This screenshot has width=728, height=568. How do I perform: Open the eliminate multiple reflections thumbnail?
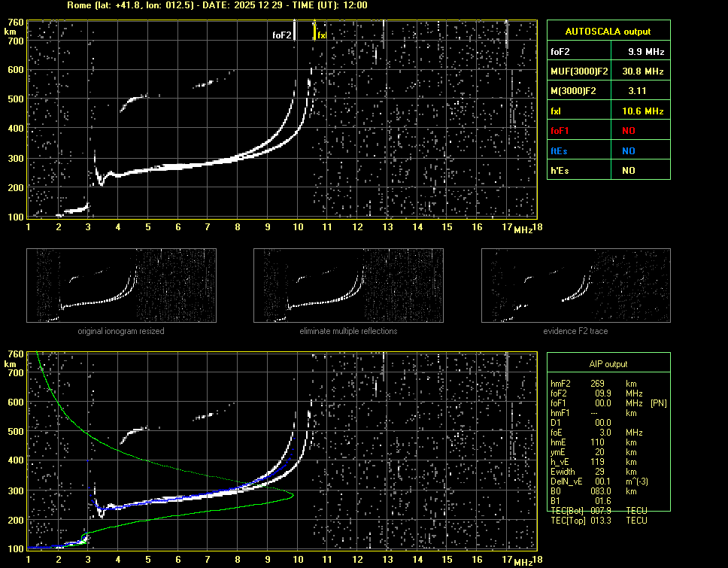click(x=348, y=286)
